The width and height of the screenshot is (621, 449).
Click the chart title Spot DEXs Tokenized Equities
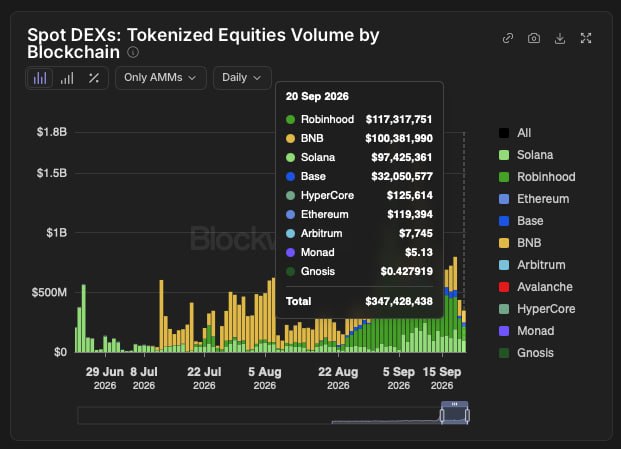[203, 43]
